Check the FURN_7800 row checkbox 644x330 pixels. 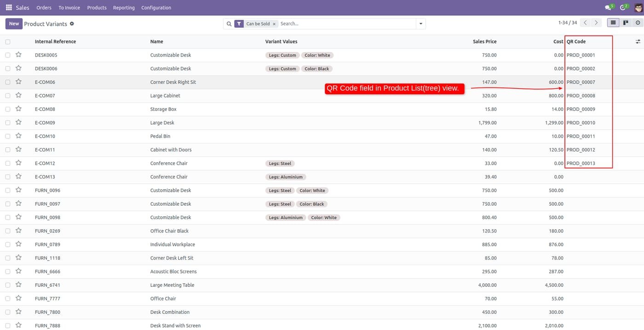coord(8,312)
